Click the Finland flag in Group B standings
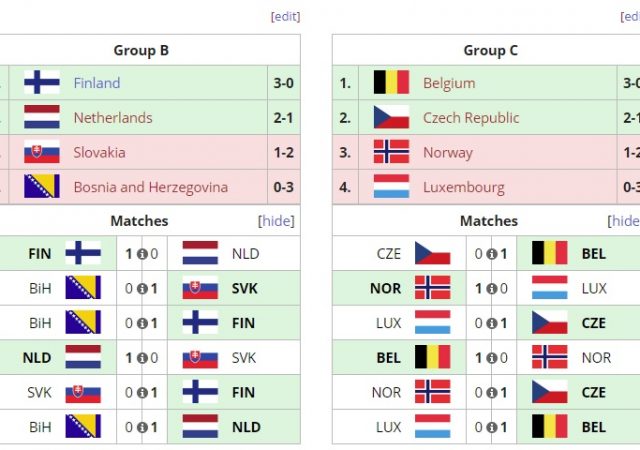This screenshot has width=640, height=450. [x=42, y=83]
